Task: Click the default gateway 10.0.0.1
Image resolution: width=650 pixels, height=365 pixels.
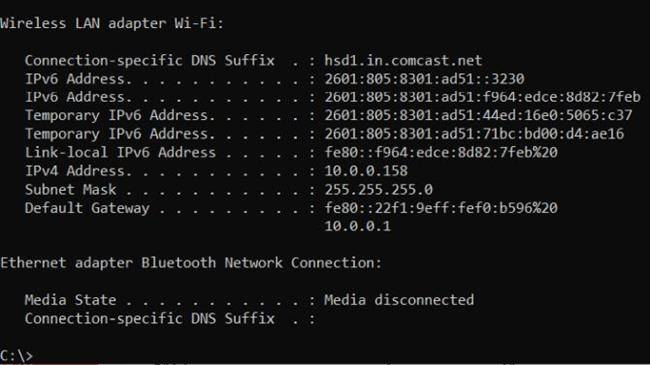Action: (357, 226)
